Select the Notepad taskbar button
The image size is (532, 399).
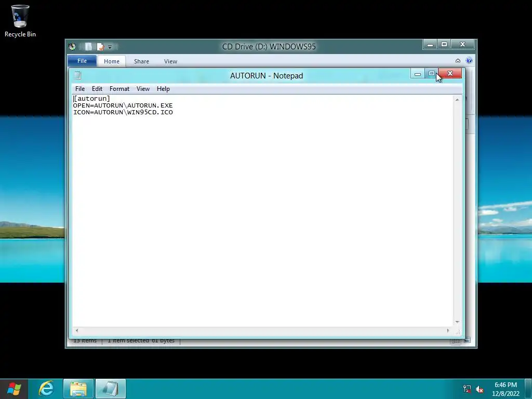click(111, 389)
